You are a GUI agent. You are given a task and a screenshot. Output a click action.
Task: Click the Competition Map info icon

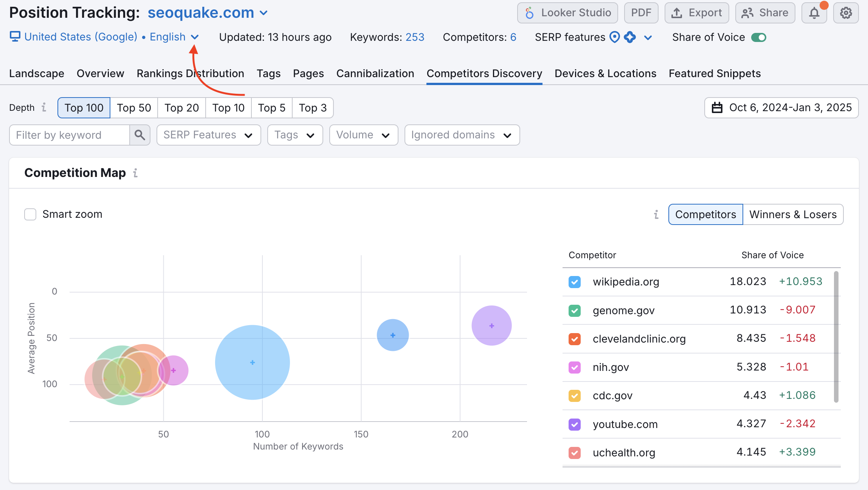click(x=135, y=173)
